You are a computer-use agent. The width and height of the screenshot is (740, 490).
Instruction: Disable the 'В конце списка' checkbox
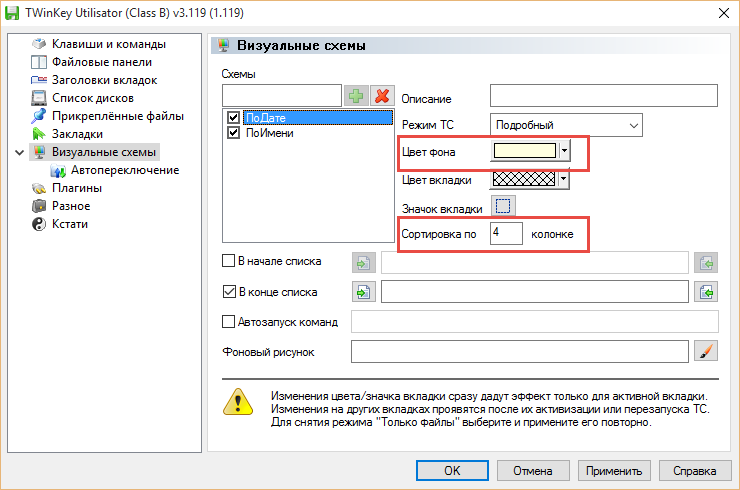pyautogui.click(x=229, y=292)
